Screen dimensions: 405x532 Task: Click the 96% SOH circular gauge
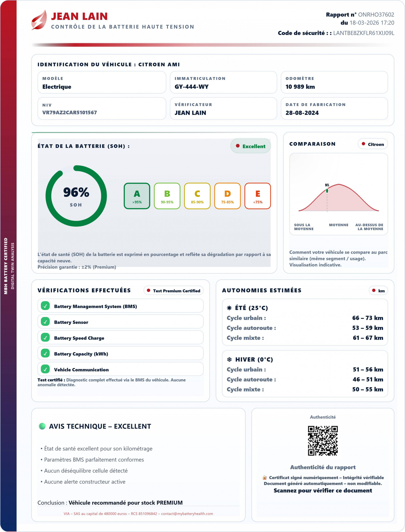tap(76, 196)
